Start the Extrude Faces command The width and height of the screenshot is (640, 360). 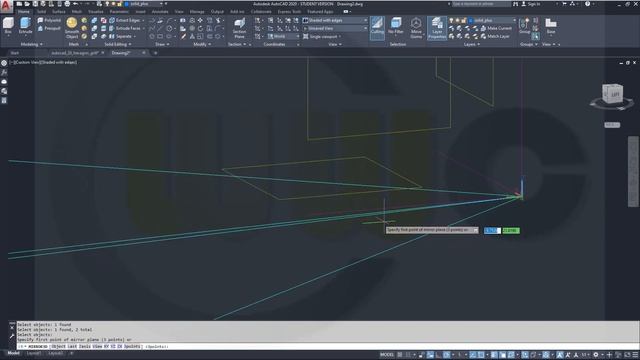(x=125, y=28)
